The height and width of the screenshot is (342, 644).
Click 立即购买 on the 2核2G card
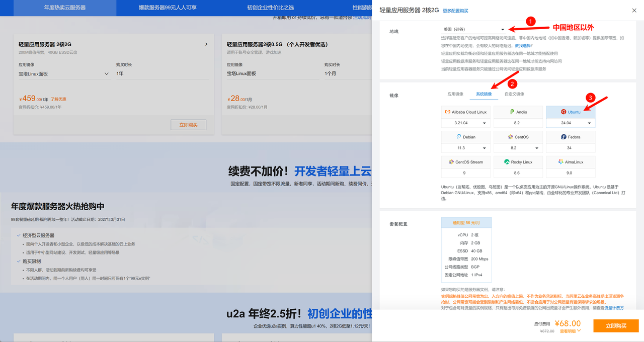(x=189, y=125)
